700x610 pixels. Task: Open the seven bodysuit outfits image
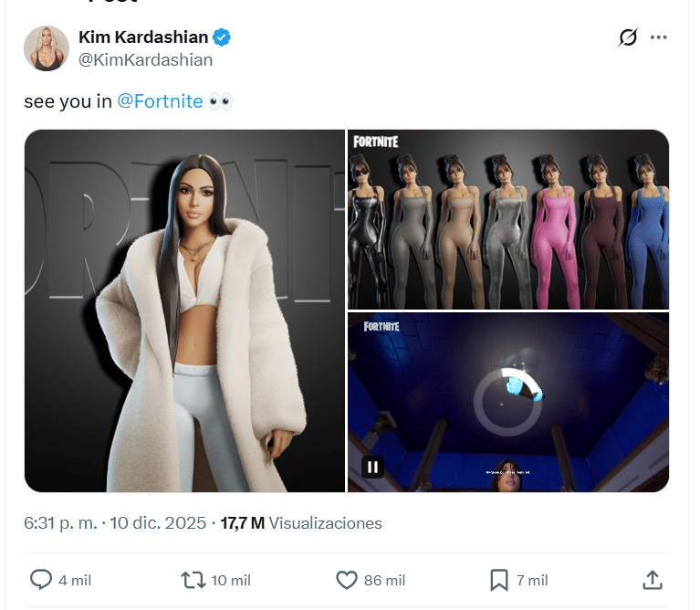(508, 219)
